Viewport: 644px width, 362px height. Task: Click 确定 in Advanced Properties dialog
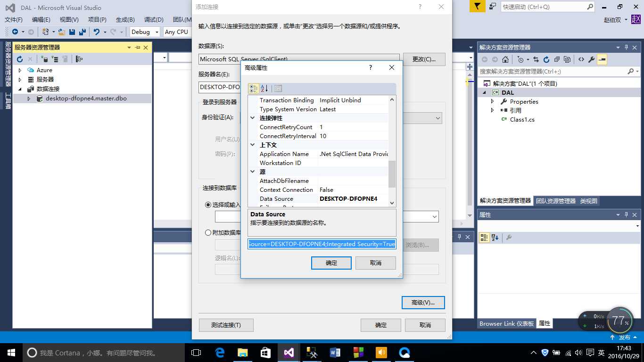tap(331, 263)
